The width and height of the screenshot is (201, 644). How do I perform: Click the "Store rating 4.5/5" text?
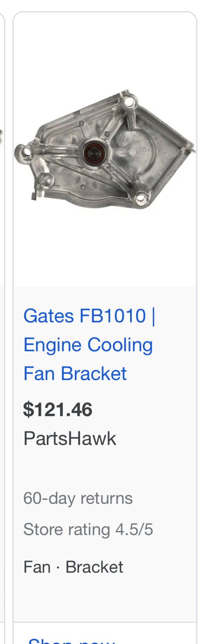tap(88, 530)
